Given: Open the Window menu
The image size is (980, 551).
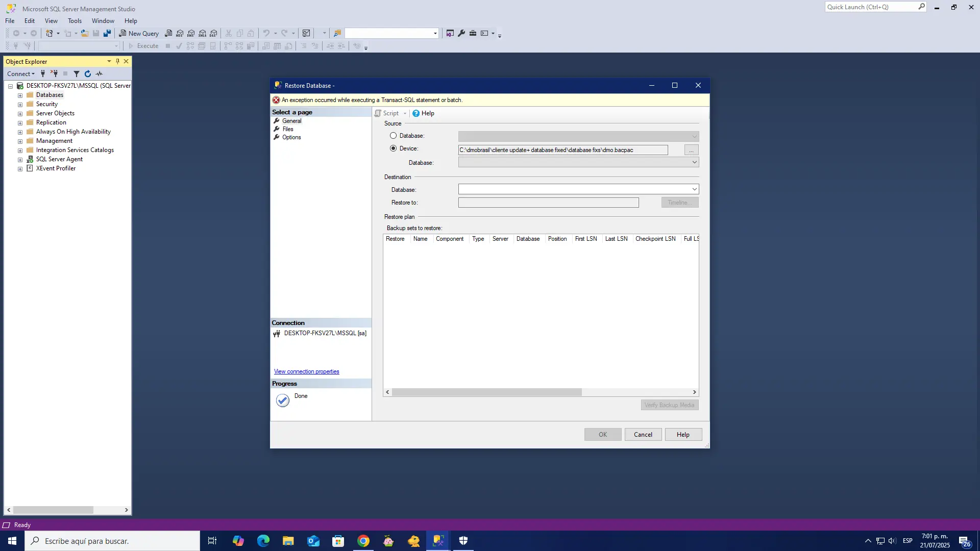Looking at the screenshot, I should coord(103,21).
